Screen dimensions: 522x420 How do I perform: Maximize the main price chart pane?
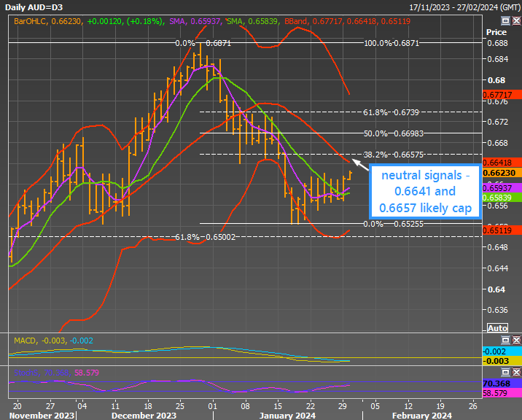tap(505, 21)
